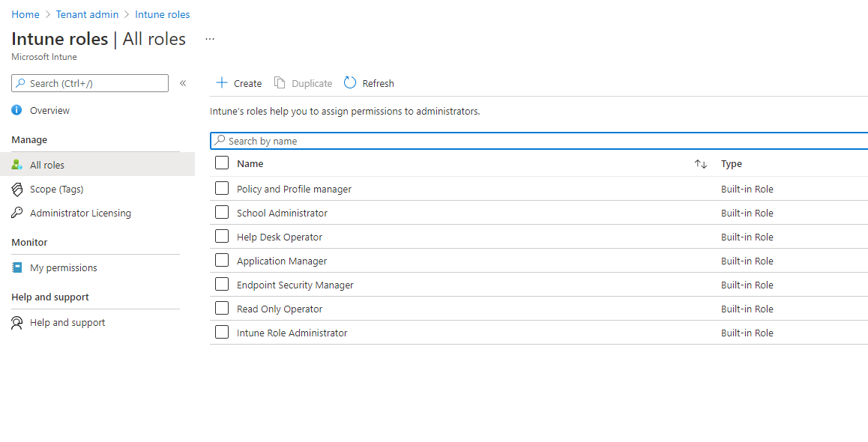868x442 pixels.
Task: Collapse the left navigation with double chevron
Action: (183, 83)
